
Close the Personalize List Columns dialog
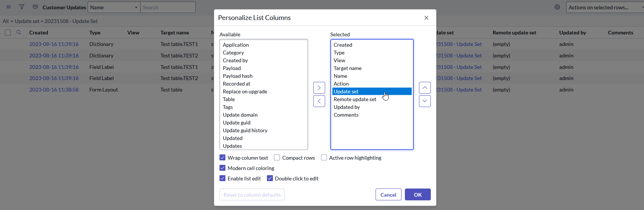point(426,18)
